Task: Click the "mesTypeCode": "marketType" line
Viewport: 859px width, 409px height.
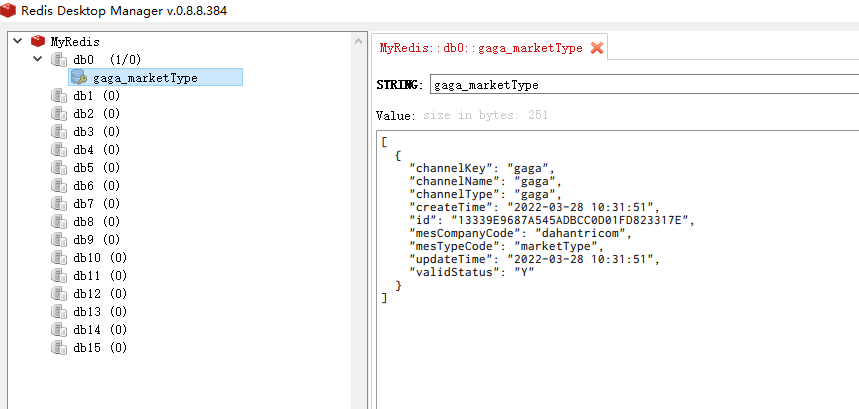Action: click(506, 247)
